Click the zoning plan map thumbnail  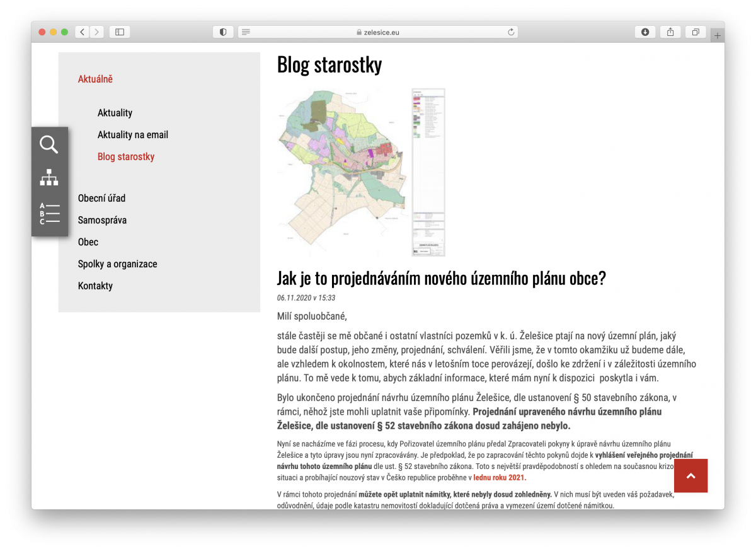[x=361, y=172]
